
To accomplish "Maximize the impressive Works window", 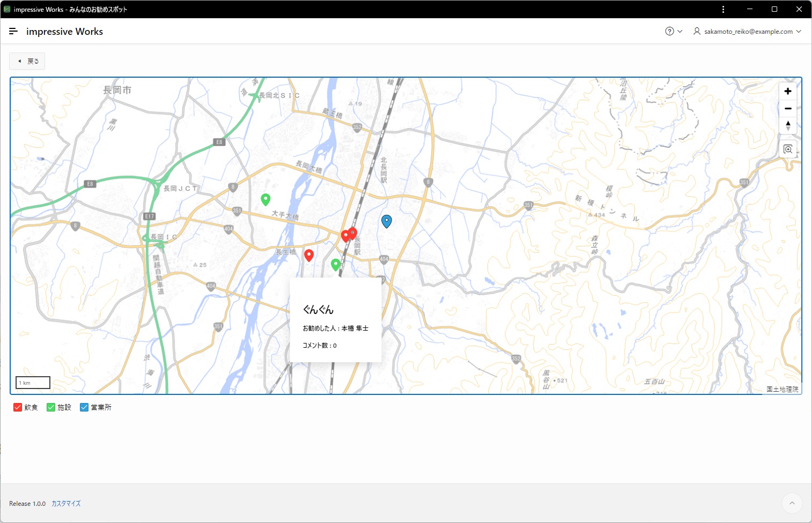I will pyautogui.click(x=774, y=9).
